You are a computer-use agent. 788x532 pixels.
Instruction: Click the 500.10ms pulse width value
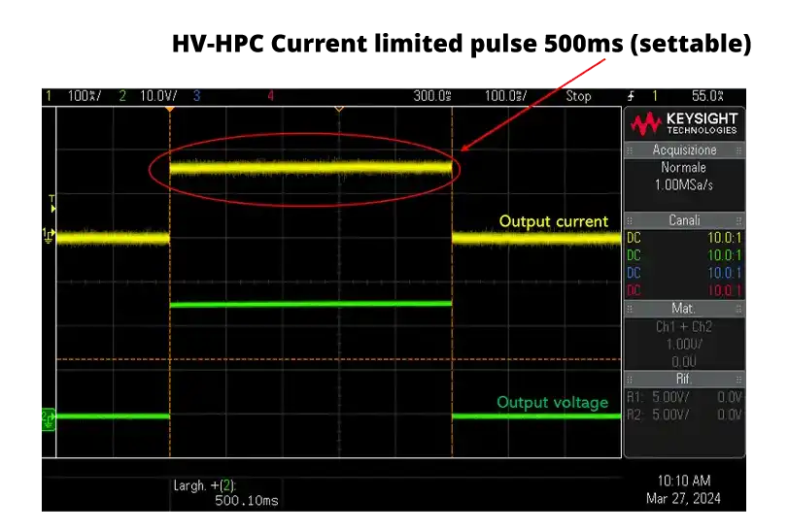(x=246, y=500)
